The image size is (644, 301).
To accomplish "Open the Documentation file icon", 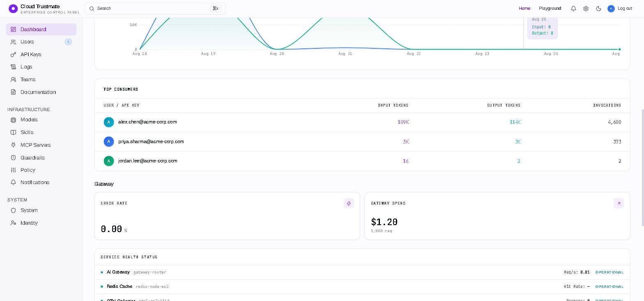I will tap(13, 92).
